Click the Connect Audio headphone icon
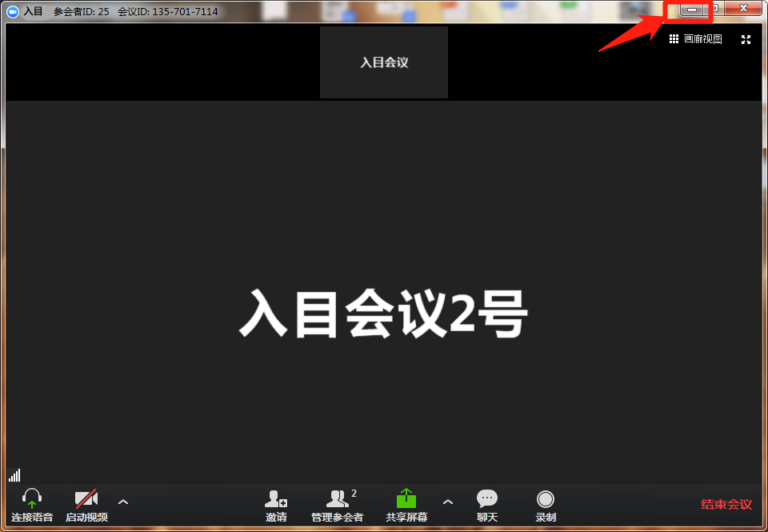768x532 pixels. pos(32,500)
